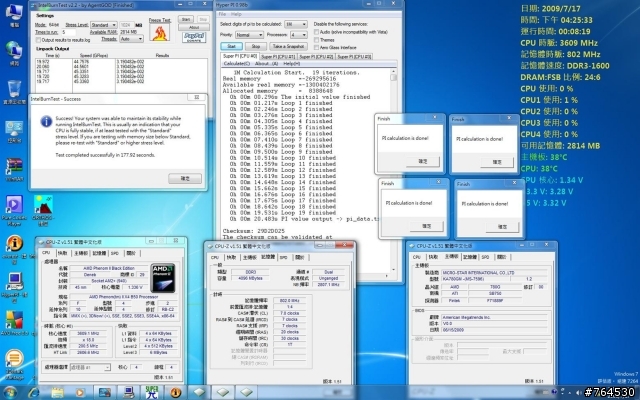Open the Windows Start orb
The width and height of the screenshot is (640, 400).
pos(9,393)
